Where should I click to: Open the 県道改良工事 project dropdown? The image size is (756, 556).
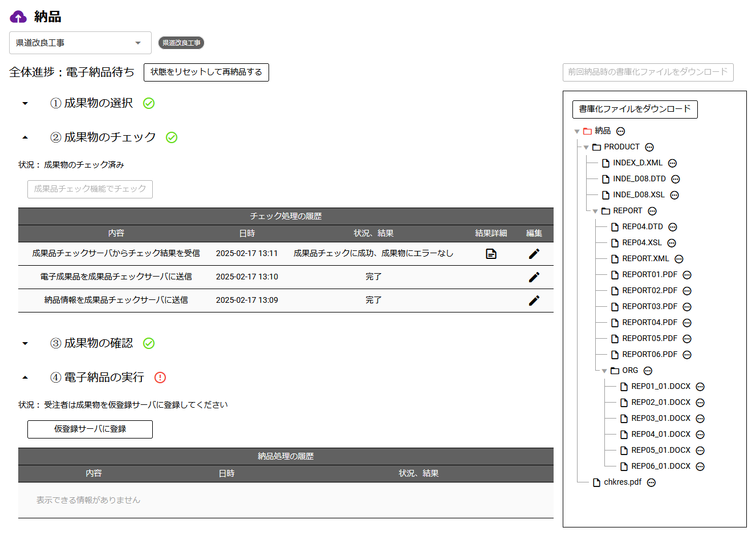pos(80,43)
